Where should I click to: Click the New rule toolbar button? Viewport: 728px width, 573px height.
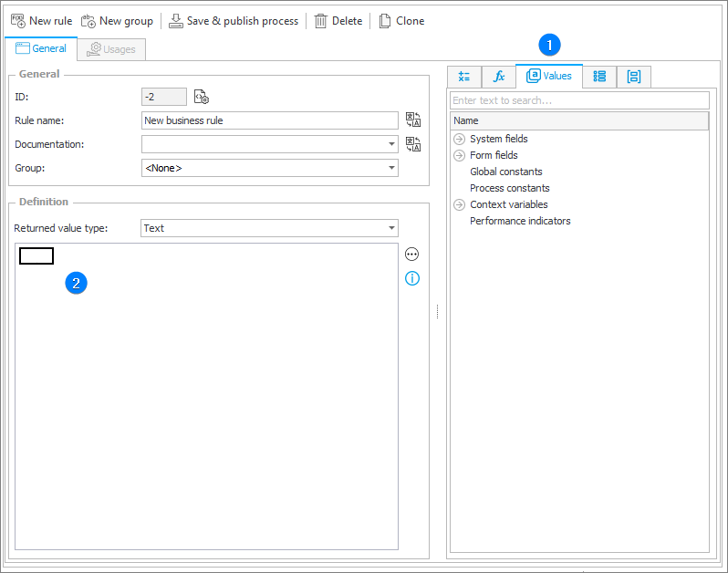42,21
